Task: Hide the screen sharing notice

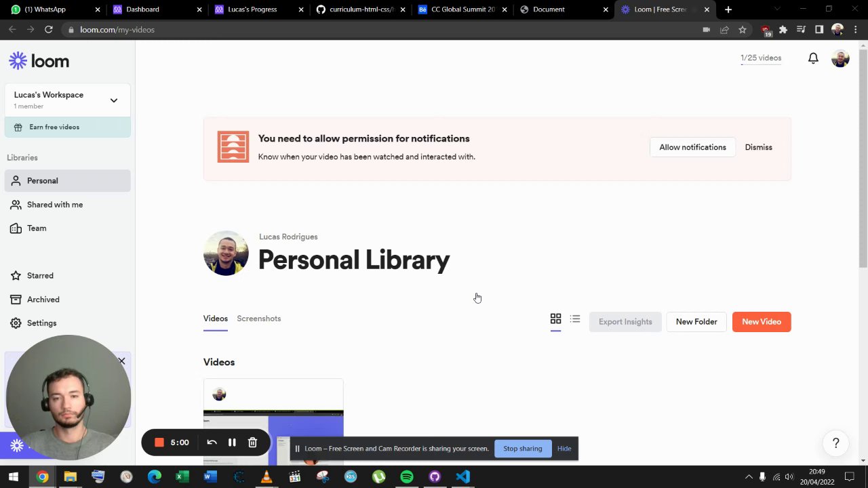Action: point(564,448)
